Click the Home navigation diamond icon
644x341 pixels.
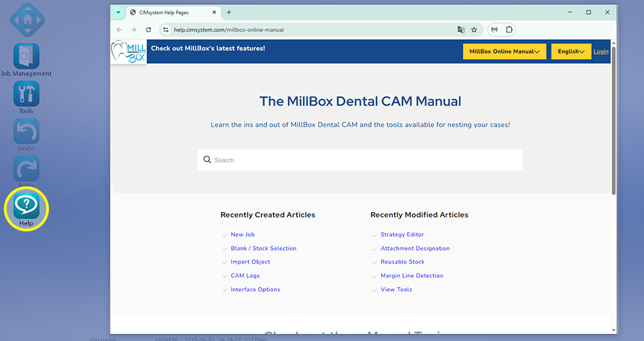click(28, 19)
